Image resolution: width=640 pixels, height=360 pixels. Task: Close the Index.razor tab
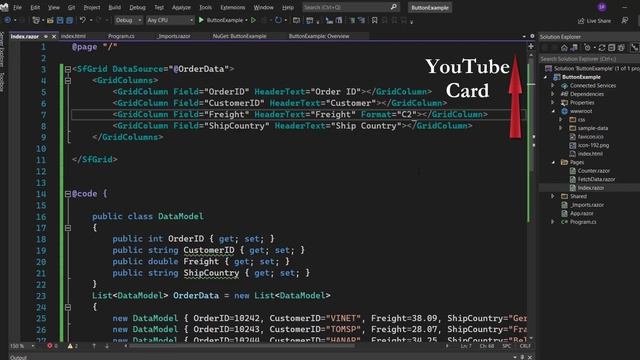pyautogui.click(x=54, y=36)
